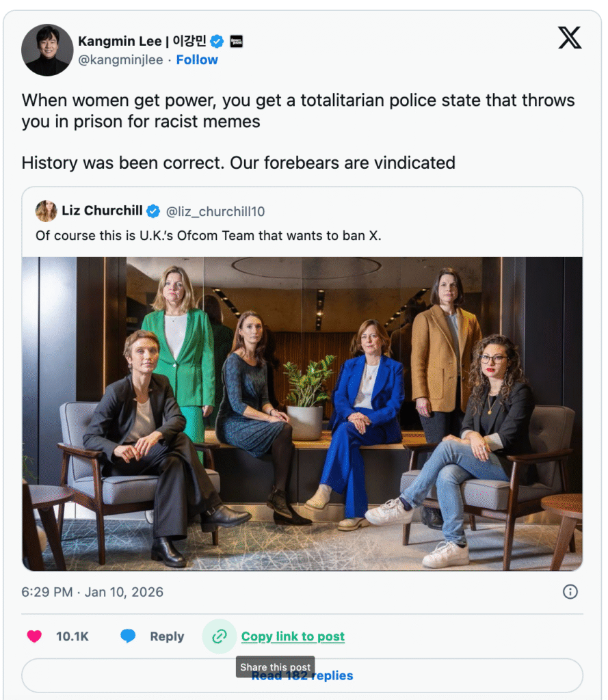Open the @kangminjlee handle link
The height and width of the screenshot is (700, 608).
point(121,60)
